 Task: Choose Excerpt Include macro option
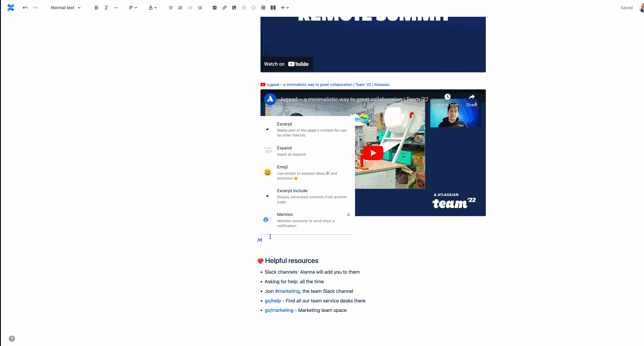click(x=307, y=196)
